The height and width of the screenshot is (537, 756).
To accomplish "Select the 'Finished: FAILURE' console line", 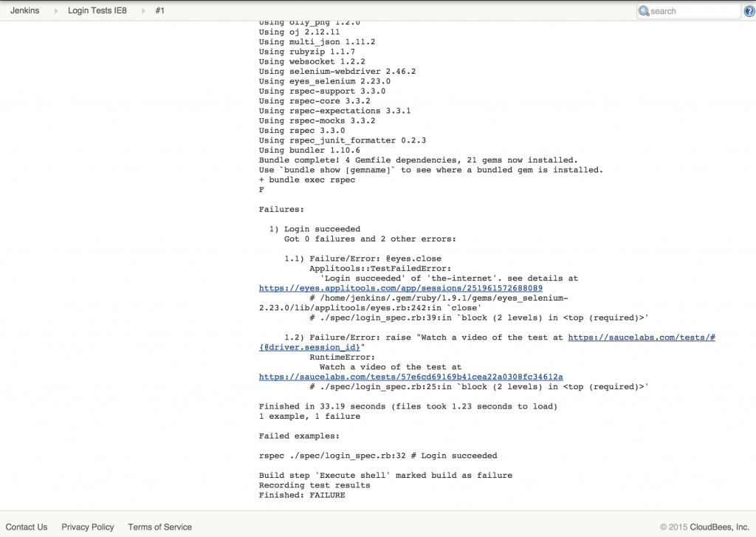I will (x=301, y=495).
